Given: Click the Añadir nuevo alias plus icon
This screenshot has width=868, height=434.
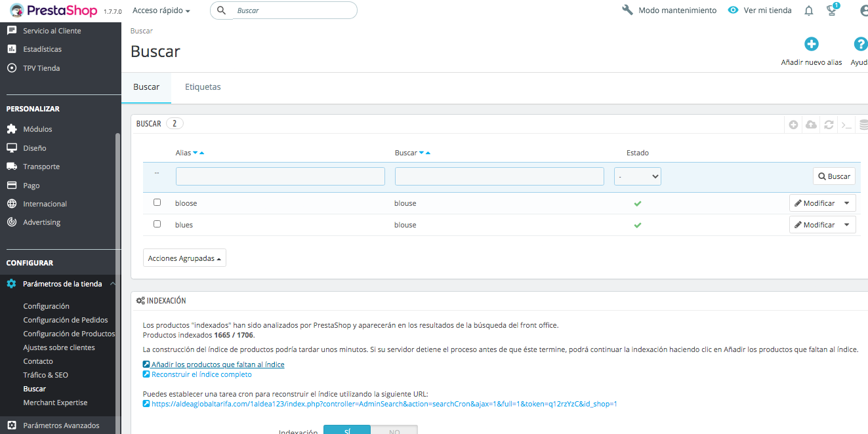Looking at the screenshot, I should [812, 44].
